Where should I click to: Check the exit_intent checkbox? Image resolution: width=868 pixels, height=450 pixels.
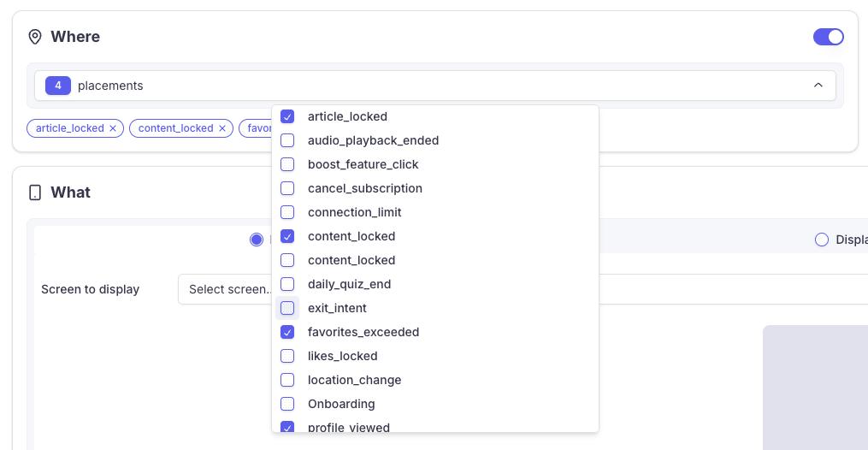(x=287, y=308)
